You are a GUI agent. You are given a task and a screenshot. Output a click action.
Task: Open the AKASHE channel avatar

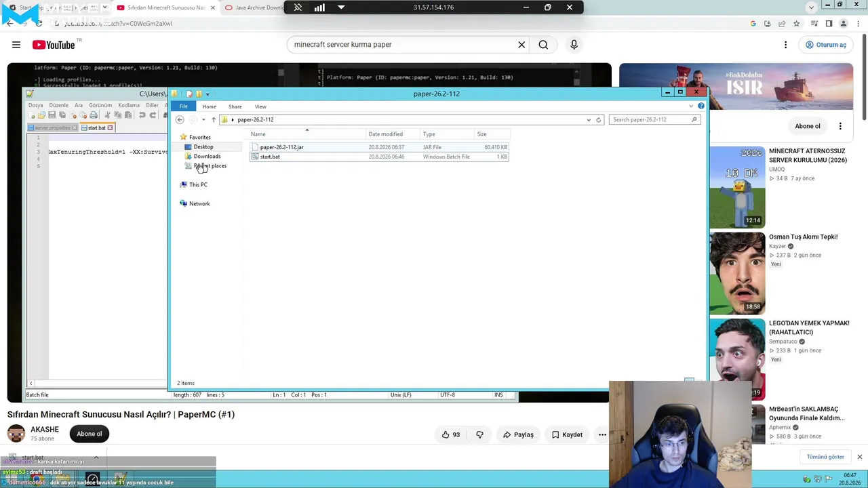(x=16, y=434)
